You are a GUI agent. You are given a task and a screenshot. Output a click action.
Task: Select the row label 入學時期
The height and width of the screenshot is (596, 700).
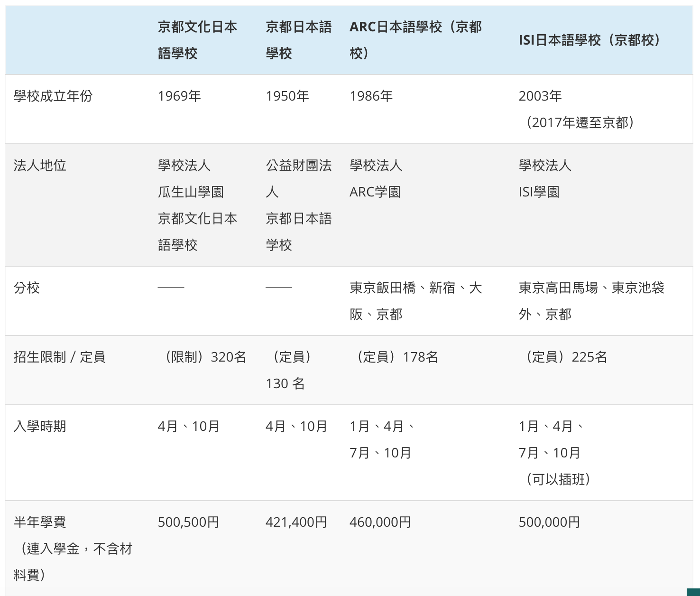40,427
